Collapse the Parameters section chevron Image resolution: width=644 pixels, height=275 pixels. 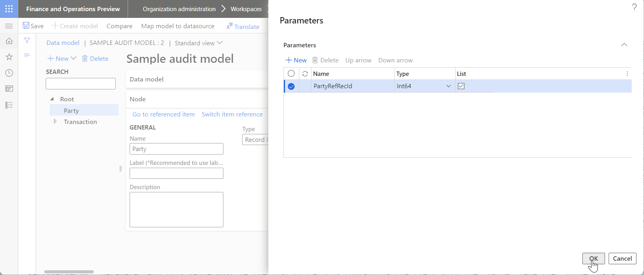[x=624, y=45]
